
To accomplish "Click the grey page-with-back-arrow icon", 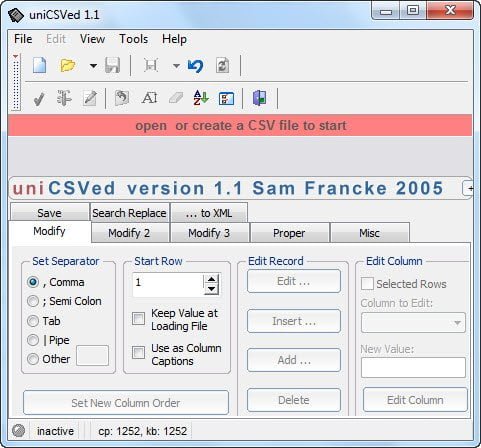I will (122, 98).
